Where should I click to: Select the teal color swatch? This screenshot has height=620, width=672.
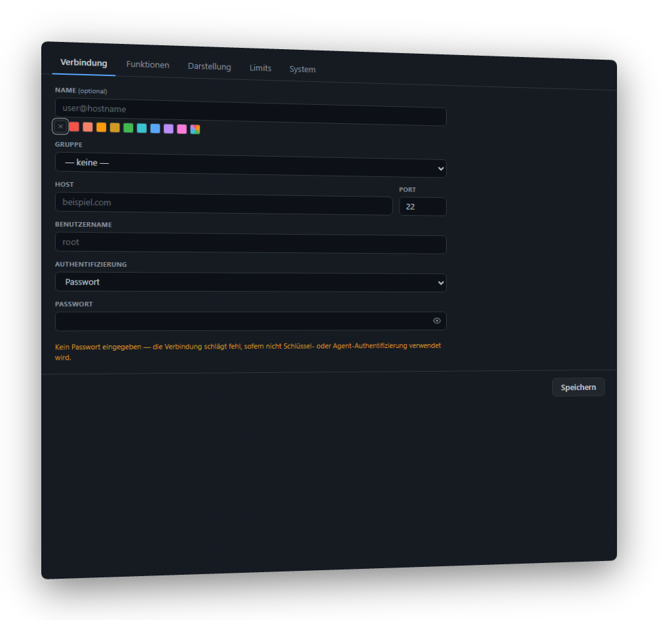point(142,128)
